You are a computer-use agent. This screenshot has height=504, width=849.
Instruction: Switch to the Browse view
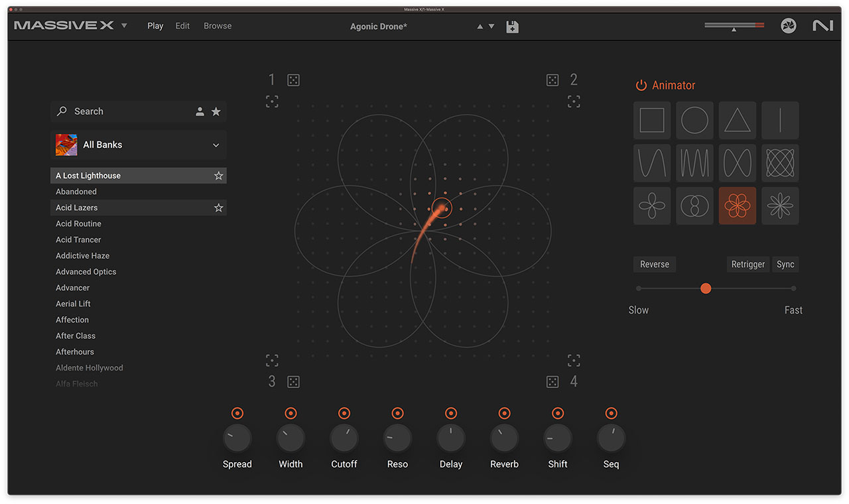click(x=218, y=25)
